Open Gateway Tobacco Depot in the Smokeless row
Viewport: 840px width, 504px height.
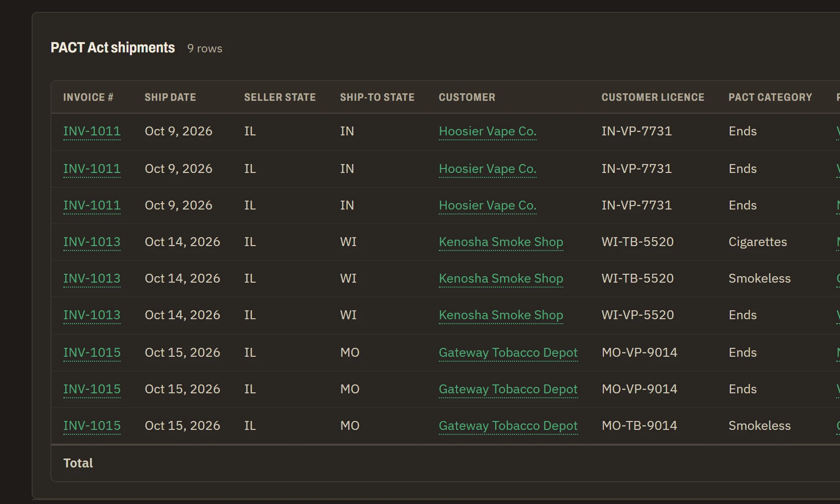(508, 426)
